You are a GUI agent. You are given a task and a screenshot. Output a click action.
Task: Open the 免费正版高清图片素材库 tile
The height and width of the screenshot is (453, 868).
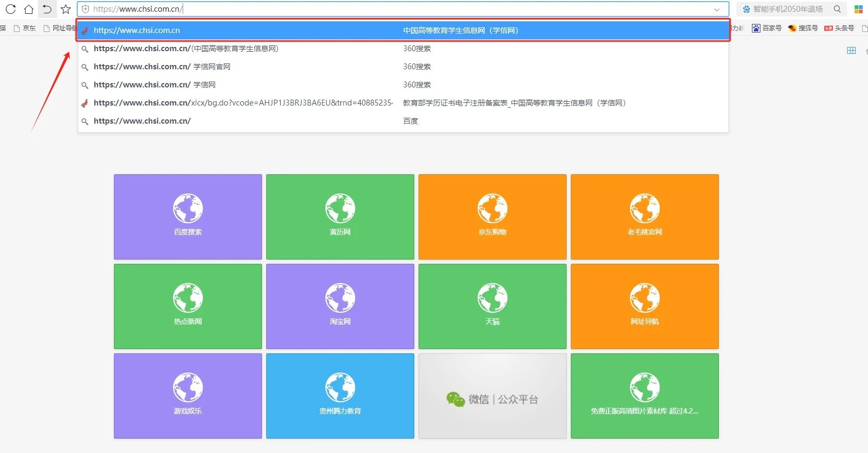[645, 396]
